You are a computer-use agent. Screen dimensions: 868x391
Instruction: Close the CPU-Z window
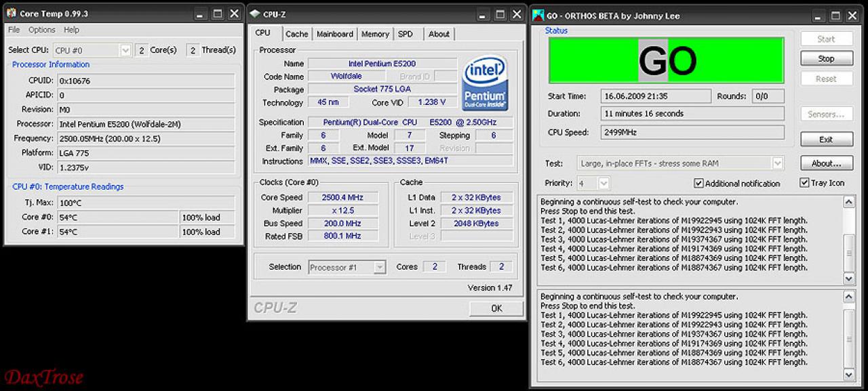coord(517,14)
